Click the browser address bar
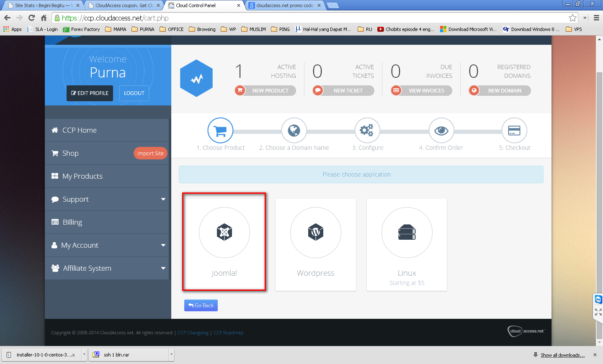Viewport: 603px width, 364px height. tap(314, 18)
